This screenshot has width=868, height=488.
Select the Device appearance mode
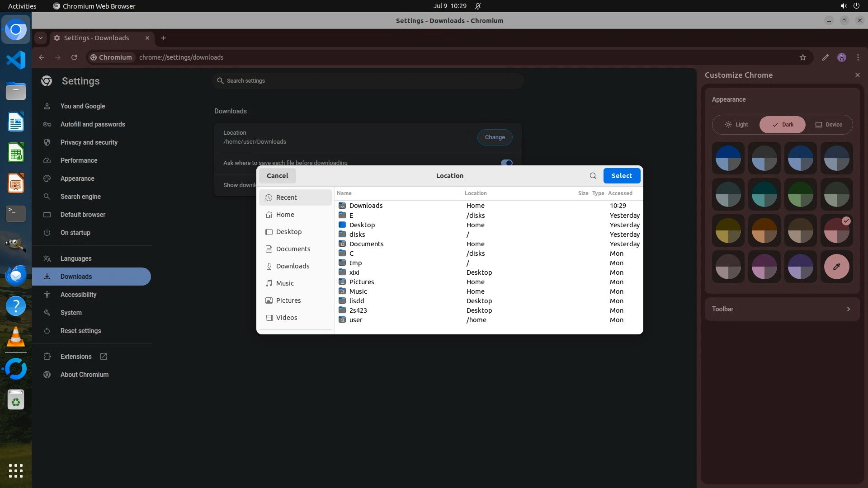(x=828, y=125)
